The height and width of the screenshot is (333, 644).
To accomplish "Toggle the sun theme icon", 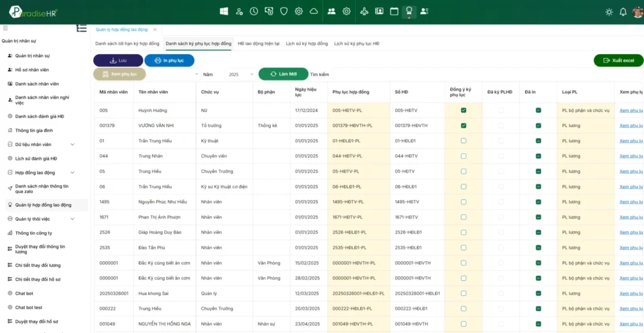I will [x=609, y=12].
